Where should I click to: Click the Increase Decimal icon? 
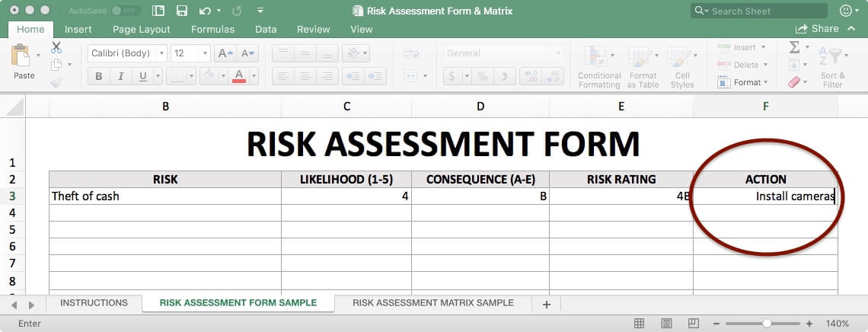click(531, 76)
